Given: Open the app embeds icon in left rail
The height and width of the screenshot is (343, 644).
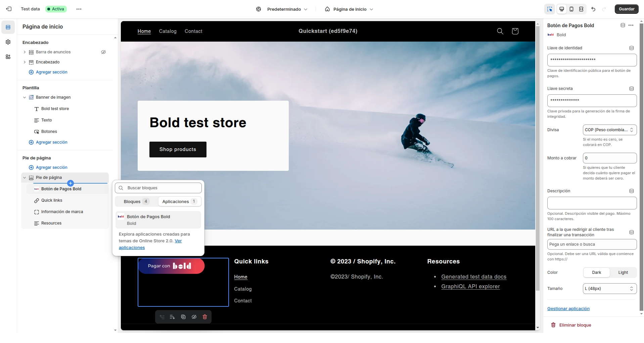Looking at the screenshot, I should (8, 57).
